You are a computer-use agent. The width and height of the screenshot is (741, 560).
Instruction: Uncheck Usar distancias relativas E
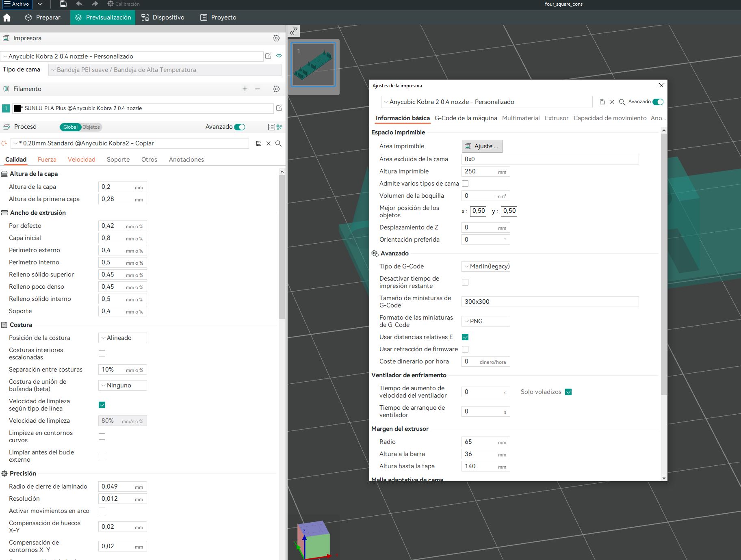click(465, 337)
